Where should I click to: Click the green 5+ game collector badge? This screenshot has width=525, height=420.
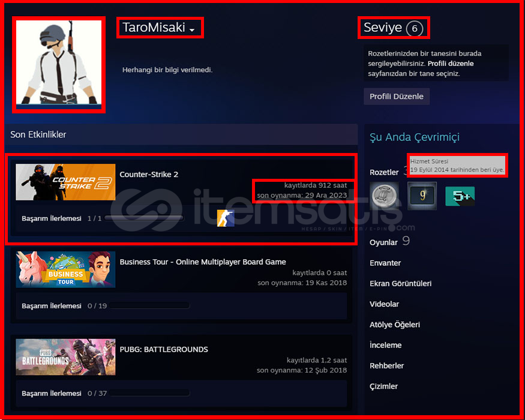[x=460, y=196]
